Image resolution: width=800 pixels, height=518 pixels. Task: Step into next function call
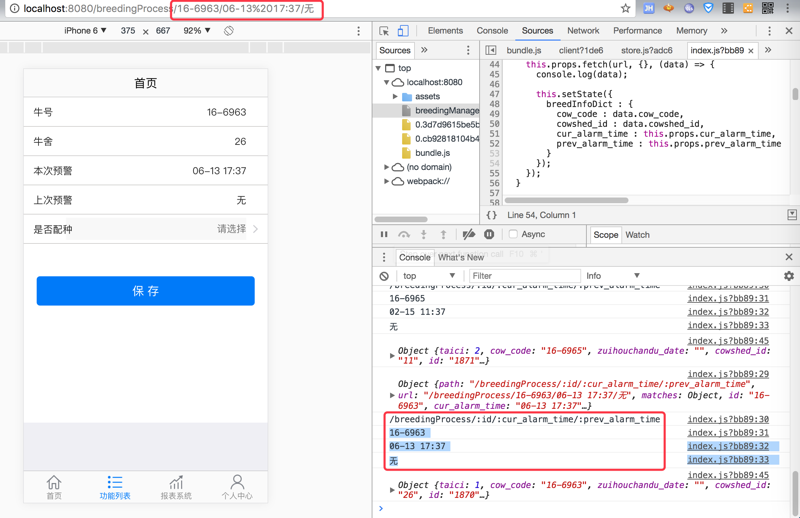423,234
